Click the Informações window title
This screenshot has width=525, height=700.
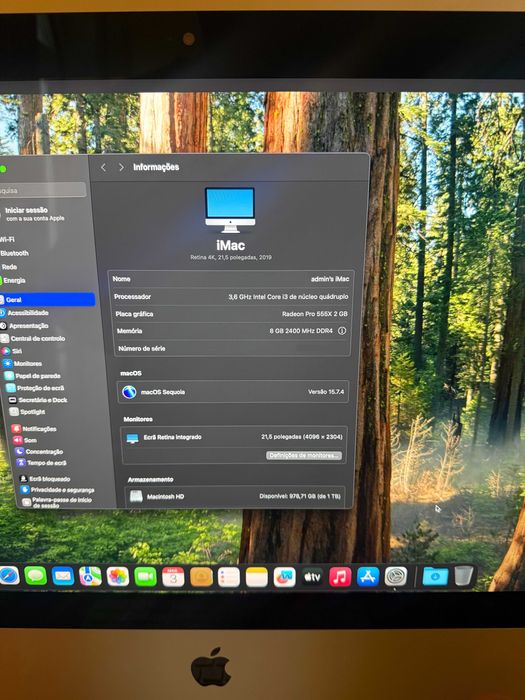pos(156,167)
